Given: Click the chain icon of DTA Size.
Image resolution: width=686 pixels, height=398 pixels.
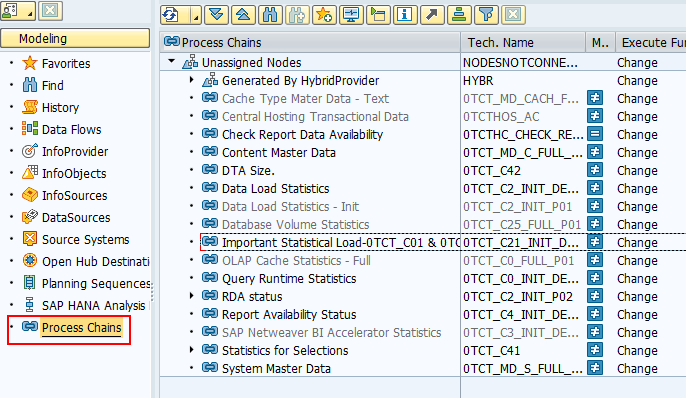Looking at the screenshot, I should 210,170.
